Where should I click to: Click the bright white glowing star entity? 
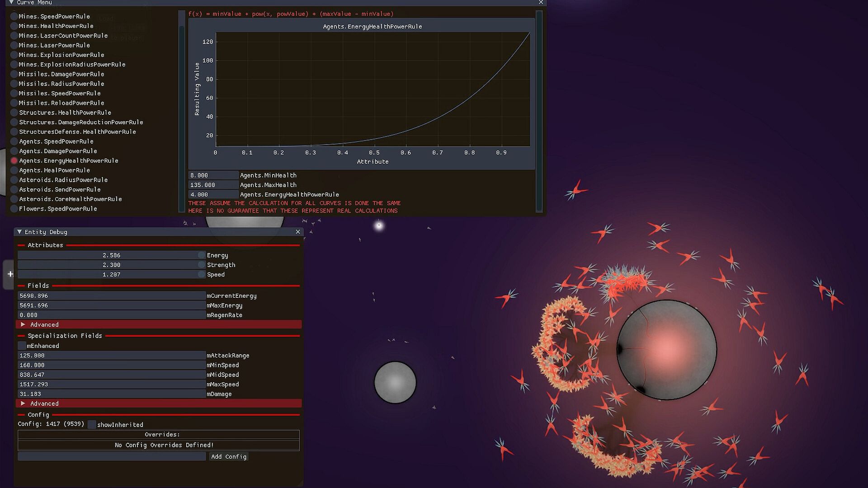click(x=379, y=225)
